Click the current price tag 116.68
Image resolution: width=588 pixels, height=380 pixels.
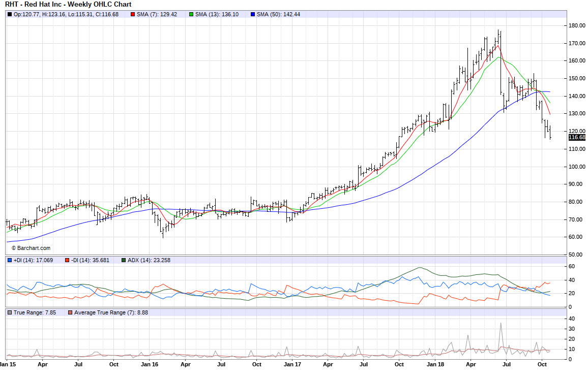577,137
